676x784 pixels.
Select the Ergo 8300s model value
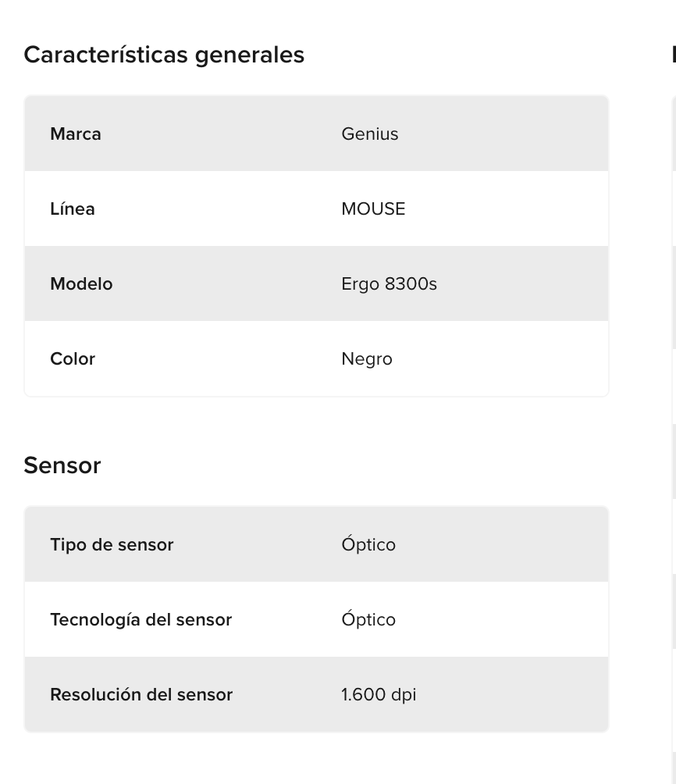[389, 284]
